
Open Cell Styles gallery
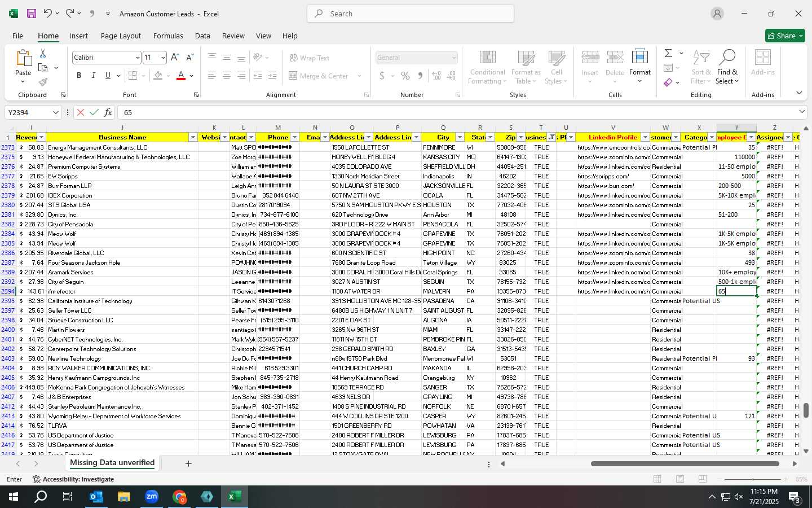point(556,68)
